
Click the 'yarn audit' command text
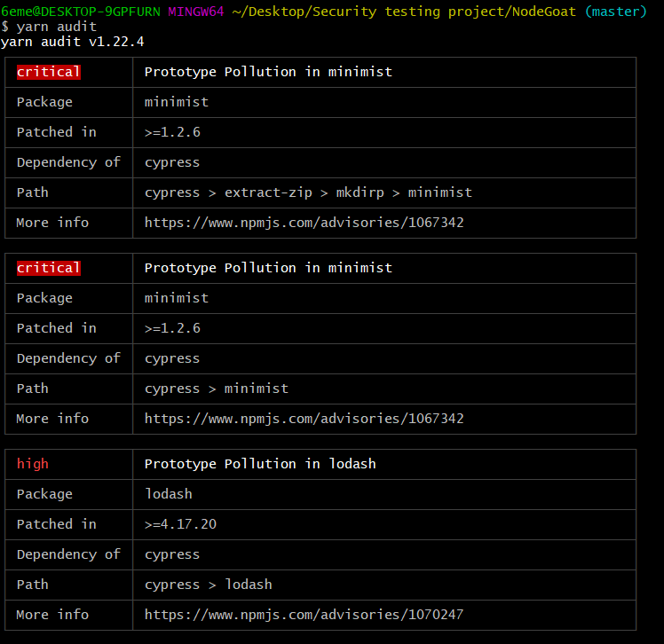(56, 27)
